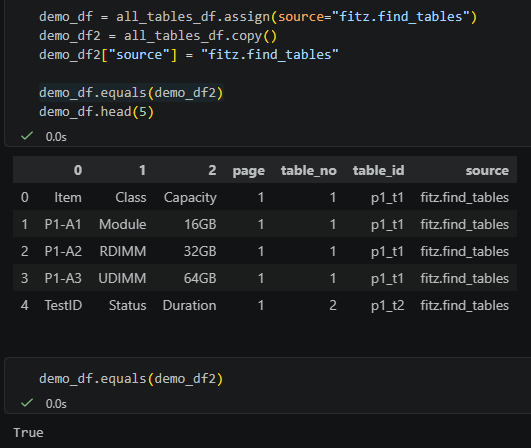The image size is (531, 448).
Task: Click the column header '2'
Action: pos(212,170)
